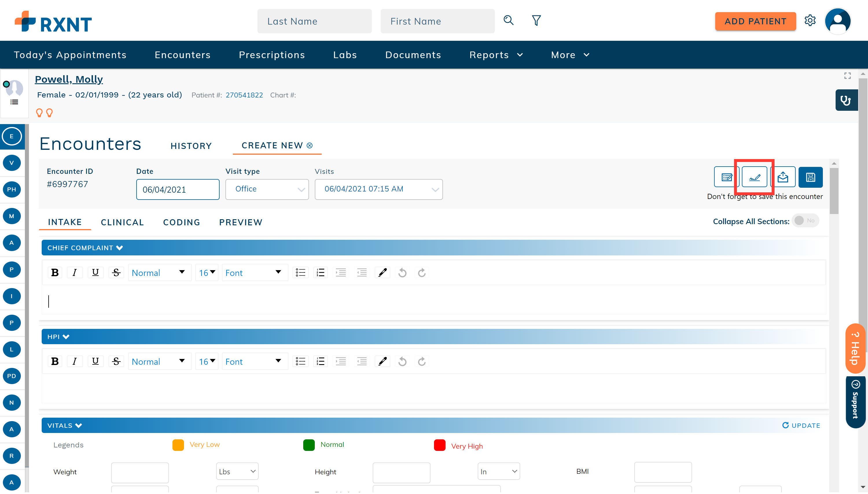Click the stethoscope icon on right edge
The width and height of the screenshot is (868, 494).
pos(846,100)
